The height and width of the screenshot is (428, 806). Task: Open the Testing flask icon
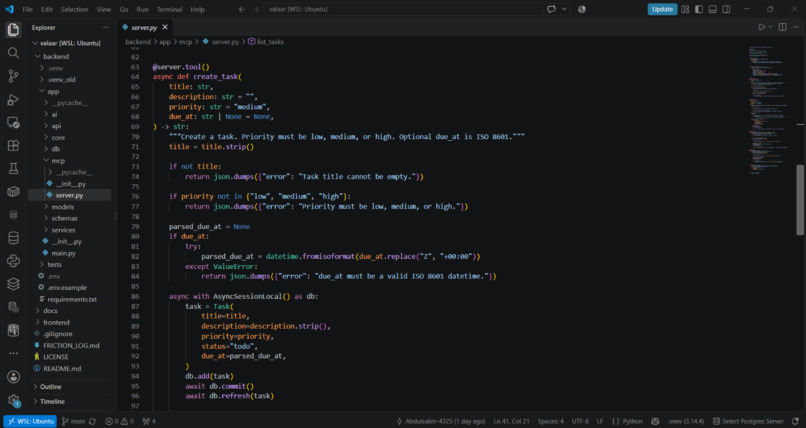tap(13, 169)
